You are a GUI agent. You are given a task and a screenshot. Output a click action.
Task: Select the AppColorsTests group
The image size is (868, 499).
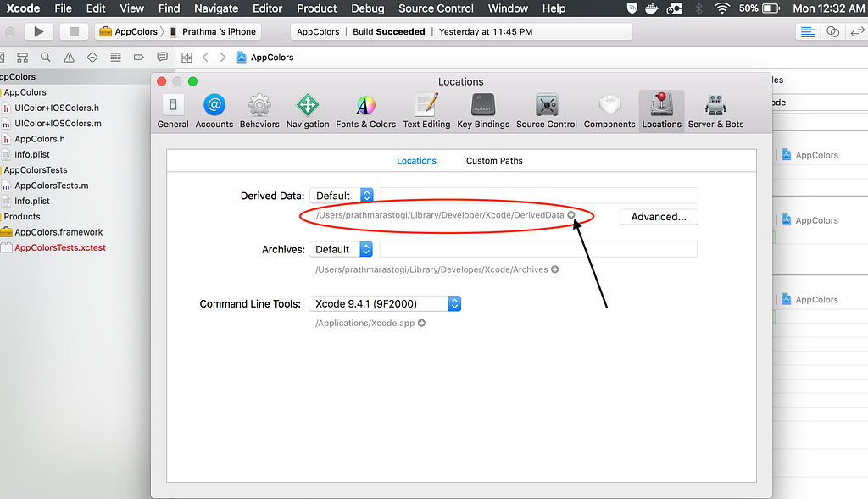click(x=35, y=169)
